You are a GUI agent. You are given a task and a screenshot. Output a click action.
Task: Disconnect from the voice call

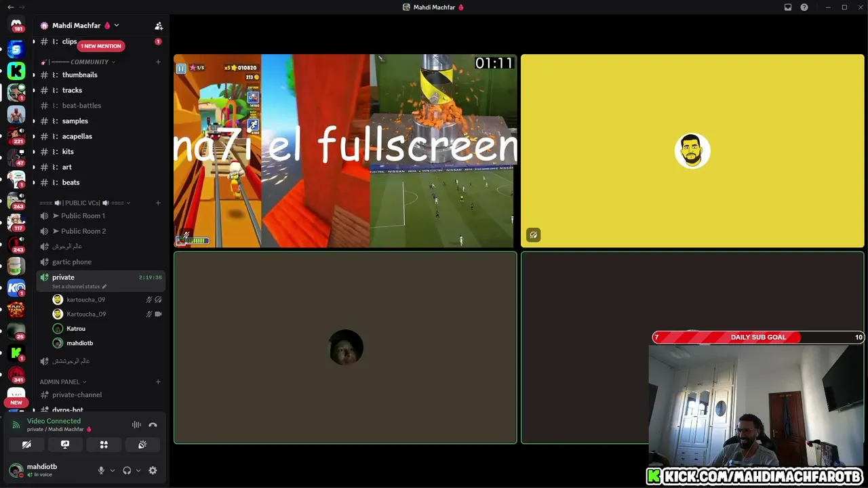(x=153, y=425)
